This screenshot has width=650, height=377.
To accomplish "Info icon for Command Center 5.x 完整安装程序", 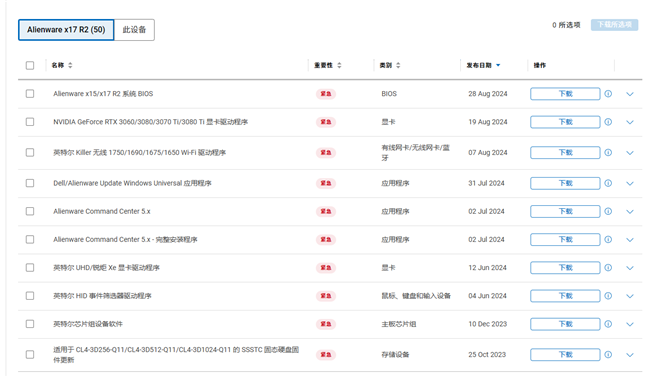I will click(x=608, y=240).
